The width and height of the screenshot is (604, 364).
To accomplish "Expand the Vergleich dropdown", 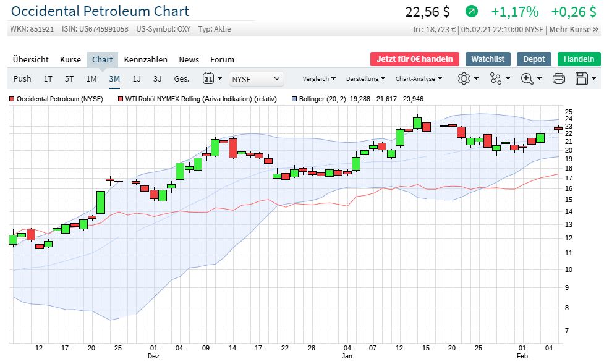I will click(x=319, y=78).
